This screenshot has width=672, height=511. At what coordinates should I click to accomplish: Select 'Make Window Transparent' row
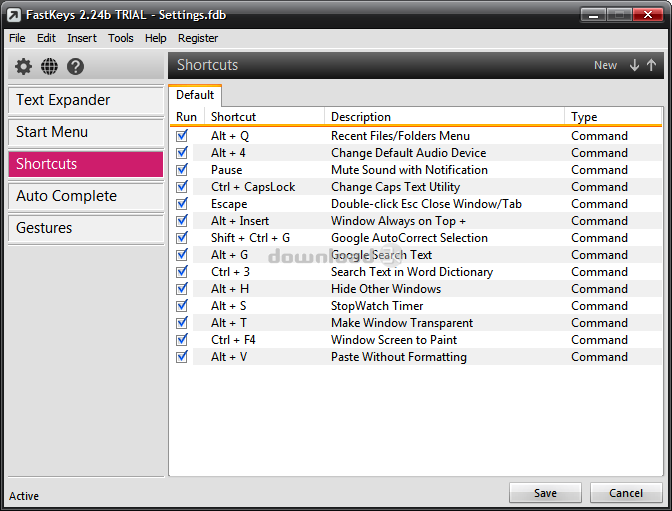(416, 323)
